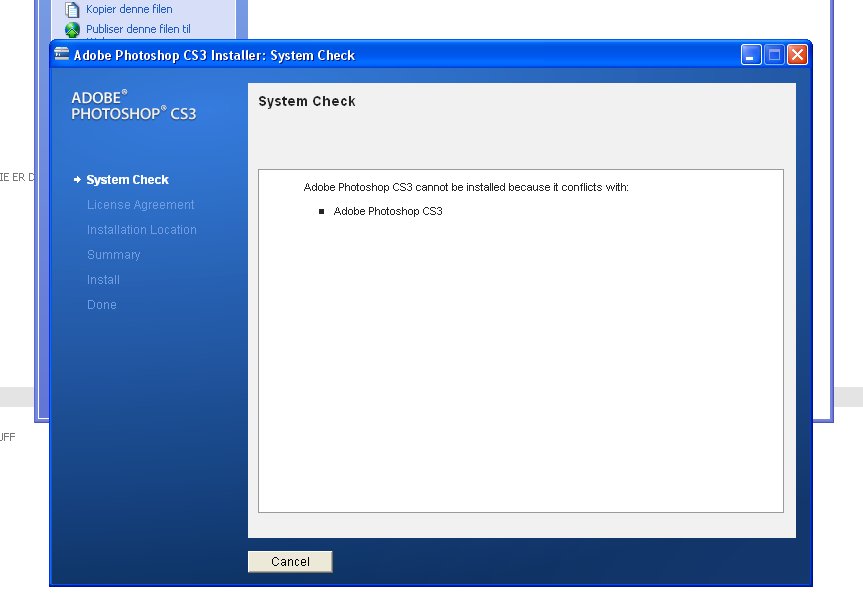Click the publish to web globe icon
Viewport: 863px width, 611px height.
tap(72, 29)
